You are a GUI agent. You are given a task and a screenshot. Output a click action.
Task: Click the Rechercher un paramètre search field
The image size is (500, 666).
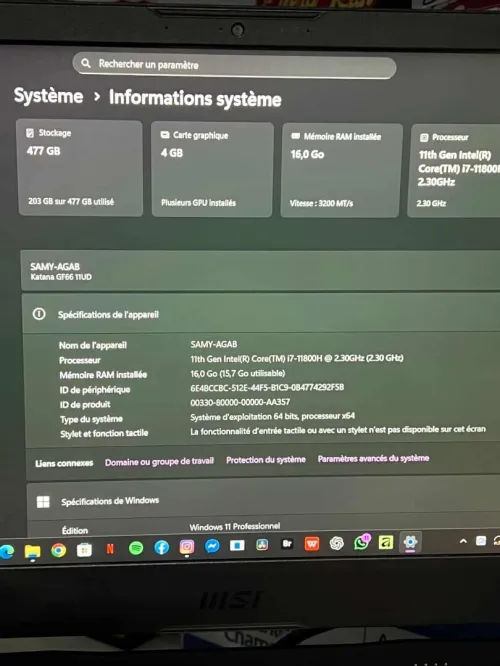point(234,66)
